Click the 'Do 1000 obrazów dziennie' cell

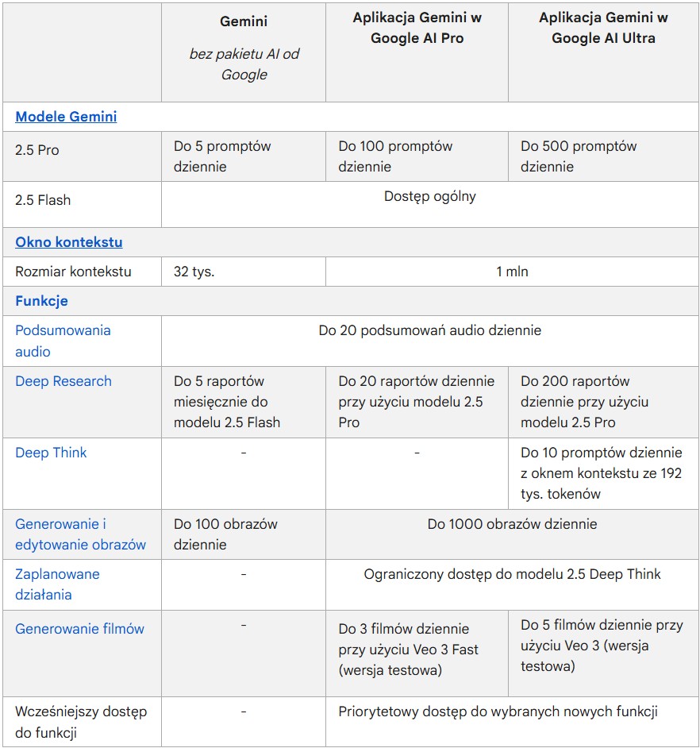coord(512,524)
